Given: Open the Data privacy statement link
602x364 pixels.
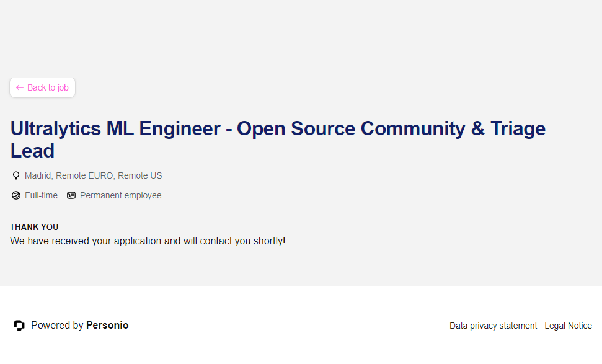Looking at the screenshot, I should pos(493,326).
